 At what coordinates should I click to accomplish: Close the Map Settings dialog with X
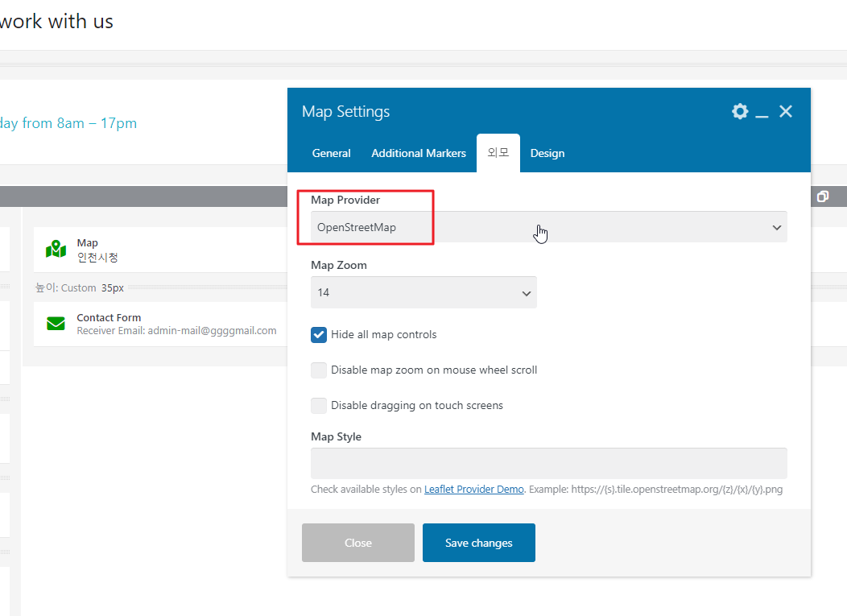(786, 111)
